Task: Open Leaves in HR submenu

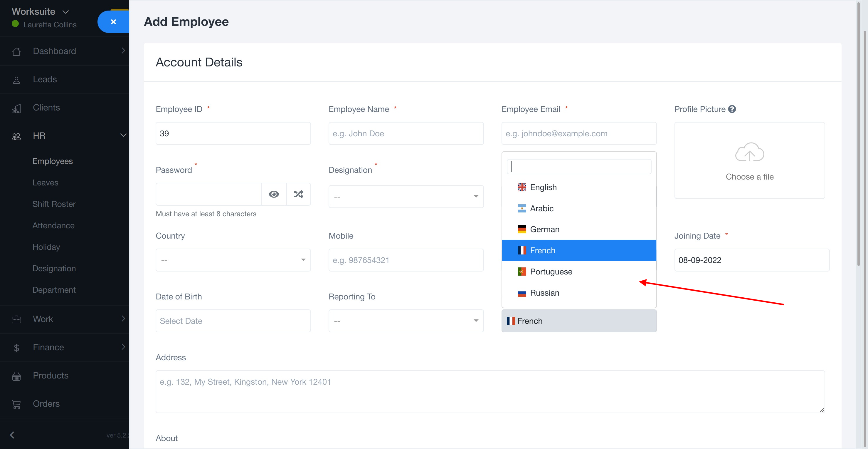Action: pyautogui.click(x=45, y=183)
